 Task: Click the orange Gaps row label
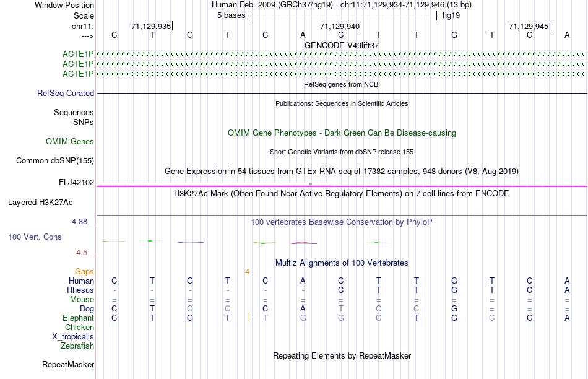click(x=84, y=271)
